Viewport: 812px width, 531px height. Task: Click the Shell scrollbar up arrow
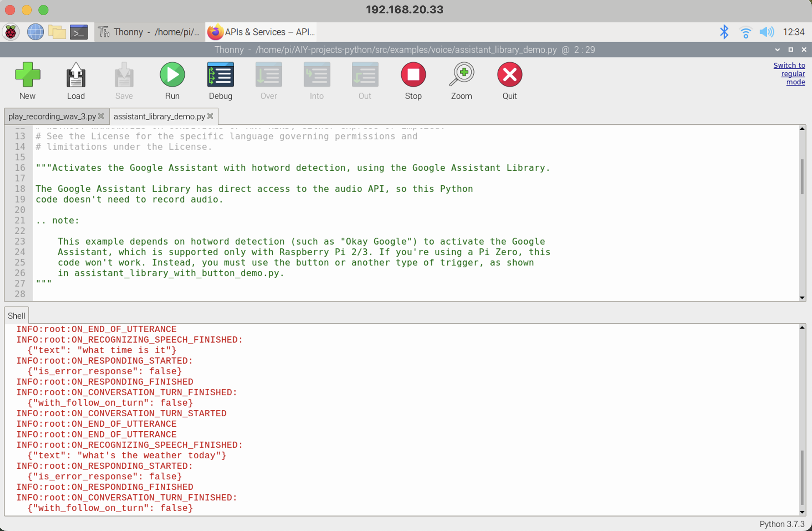point(802,328)
